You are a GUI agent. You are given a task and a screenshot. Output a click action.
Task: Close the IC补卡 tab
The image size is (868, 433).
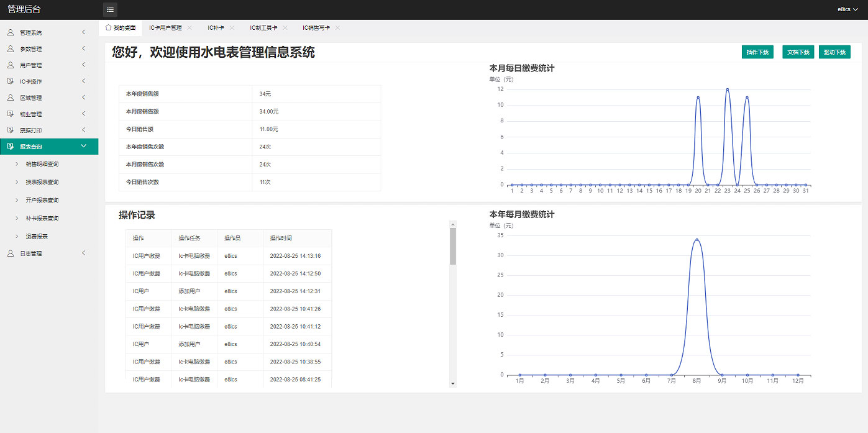[232, 27]
